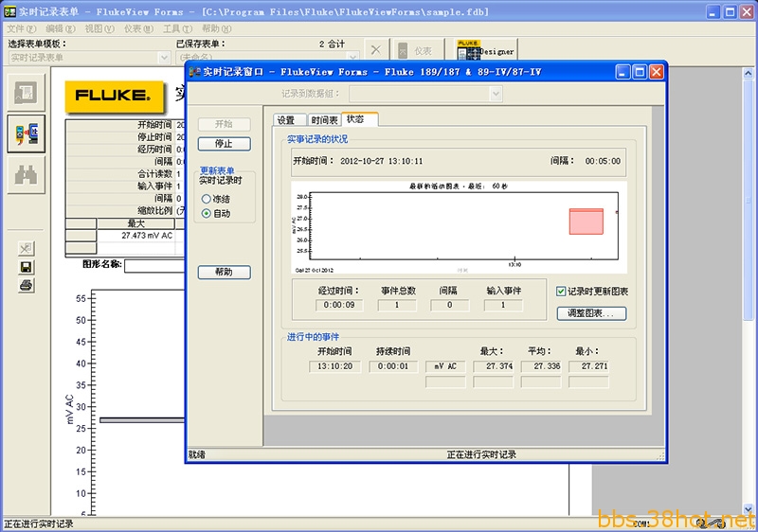Viewport: 758px width, 532px height.
Task: Switch to the 时间表 tab
Action: pos(324,120)
